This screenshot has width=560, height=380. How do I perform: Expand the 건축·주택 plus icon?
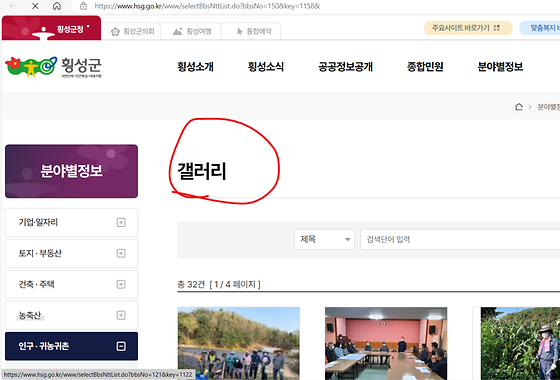tap(121, 284)
